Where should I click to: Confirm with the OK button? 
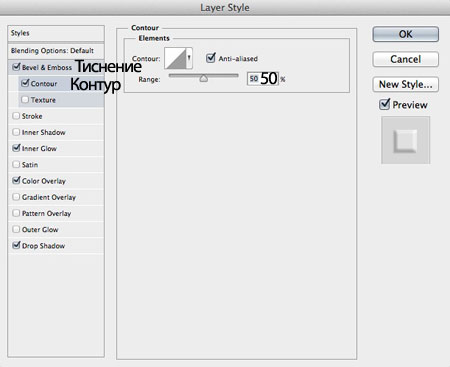pyautogui.click(x=405, y=34)
